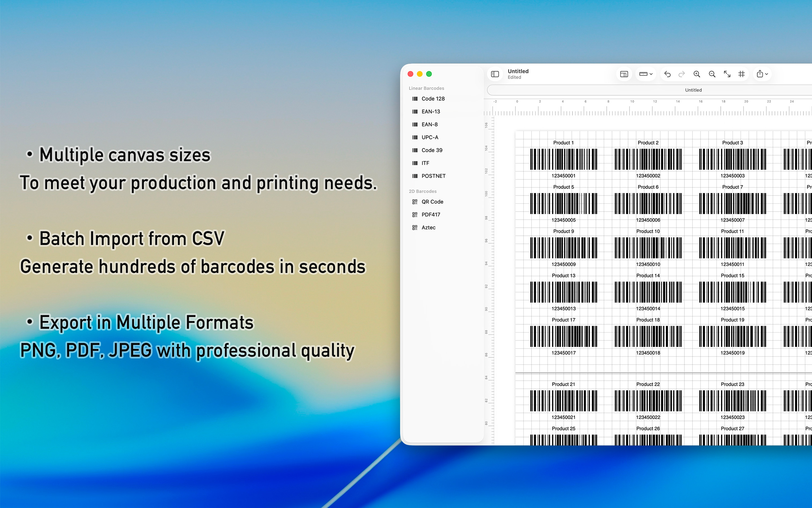Click the "Product 1" label text
Screen dimensions: 812x508
tap(564, 143)
